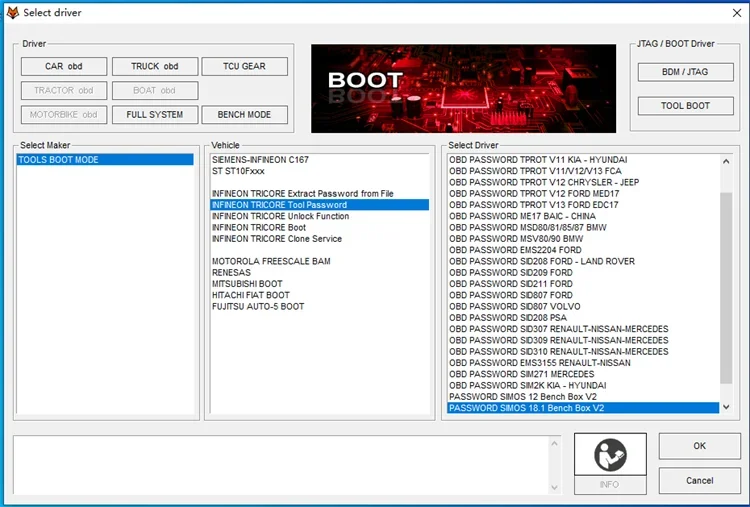Open the FULL SYSTEM driver option
Viewport: 750px width, 507px height.
tap(154, 115)
